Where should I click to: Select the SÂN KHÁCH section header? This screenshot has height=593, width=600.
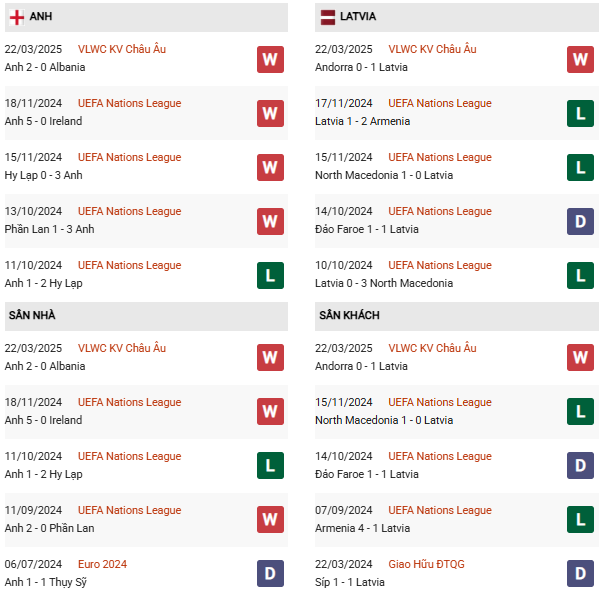click(457, 316)
